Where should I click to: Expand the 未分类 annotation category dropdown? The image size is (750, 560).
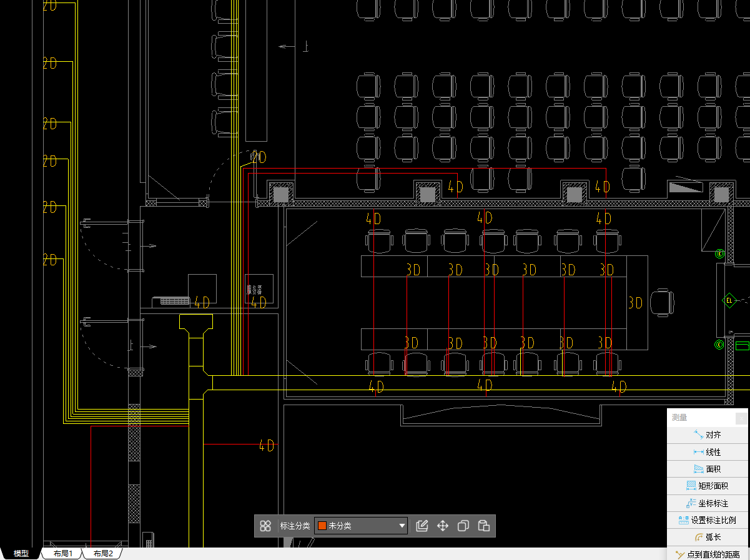tap(361, 526)
